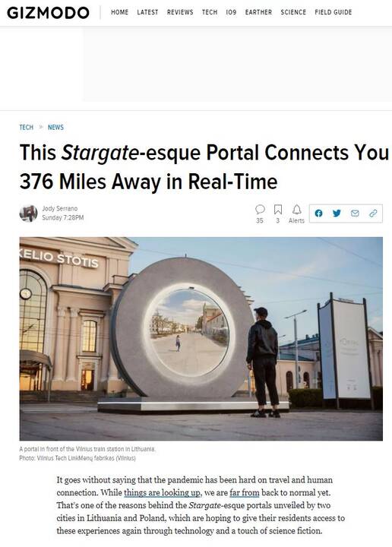Turn on alerts with the bell icon
Screen dimensions: 392x547
click(297, 210)
